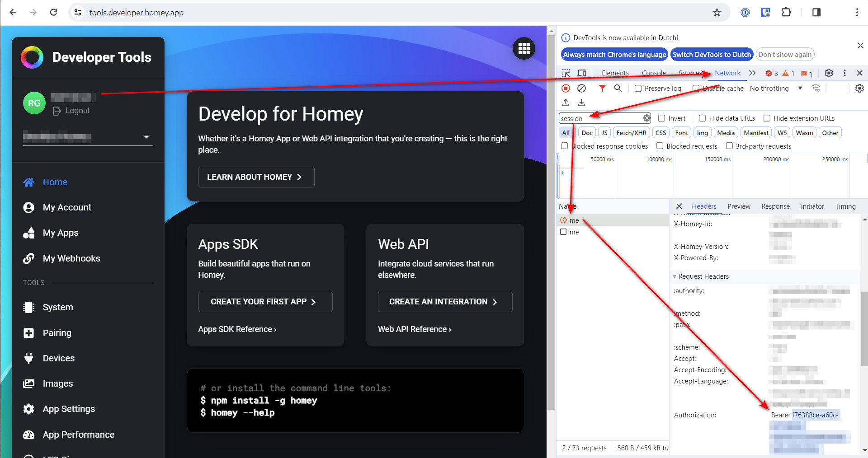
Task: Bookmark this page with the star
Action: 717,13
